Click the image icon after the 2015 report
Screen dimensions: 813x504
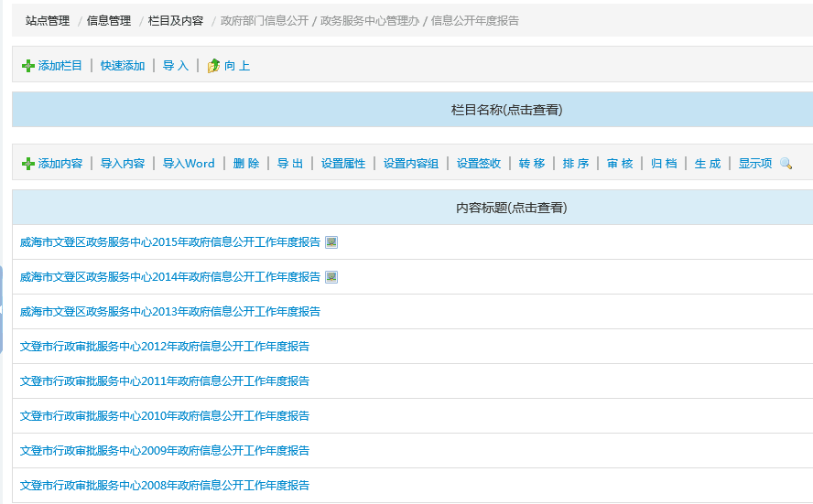pyautogui.click(x=331, y=242)
